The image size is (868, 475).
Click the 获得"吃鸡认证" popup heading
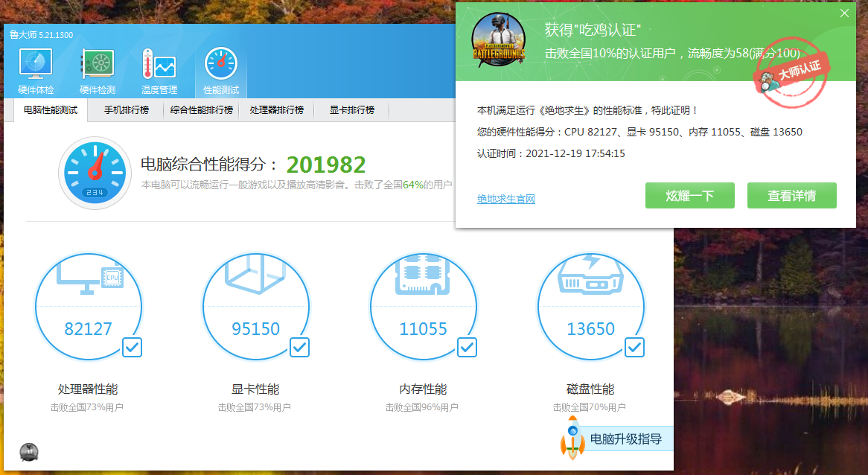point(593,30)
